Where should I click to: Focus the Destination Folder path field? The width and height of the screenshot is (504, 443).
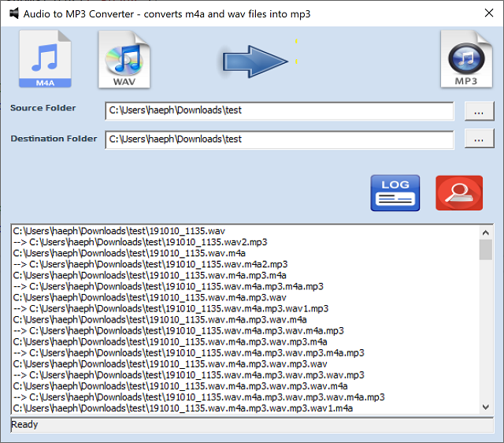point(280,140)
